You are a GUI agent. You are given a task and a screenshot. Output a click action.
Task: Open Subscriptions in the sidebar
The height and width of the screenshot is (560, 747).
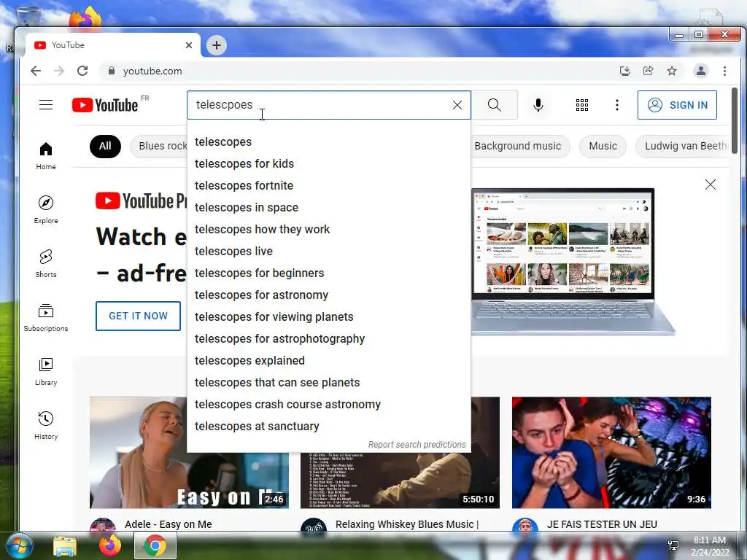(x=46, y=318)
